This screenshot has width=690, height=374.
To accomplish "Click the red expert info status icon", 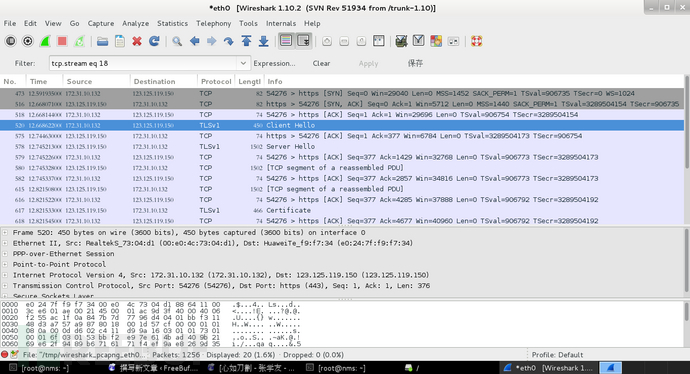I will pos(5,354).
